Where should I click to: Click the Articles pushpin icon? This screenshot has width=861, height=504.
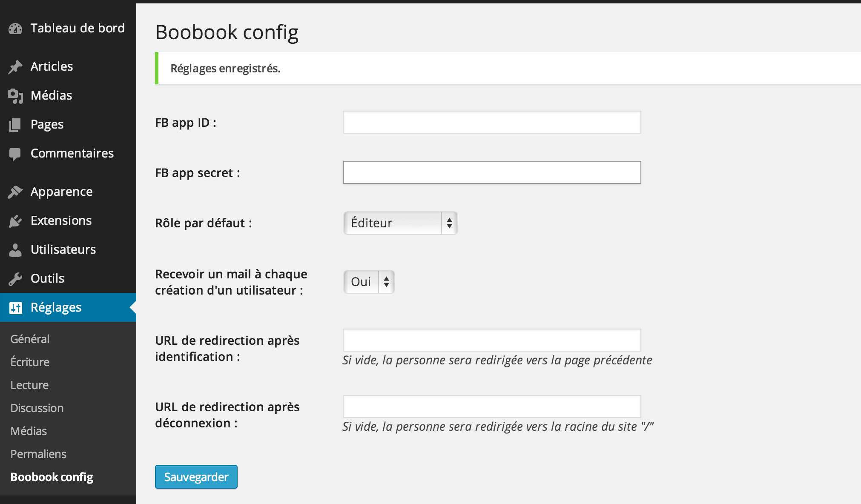15,67
